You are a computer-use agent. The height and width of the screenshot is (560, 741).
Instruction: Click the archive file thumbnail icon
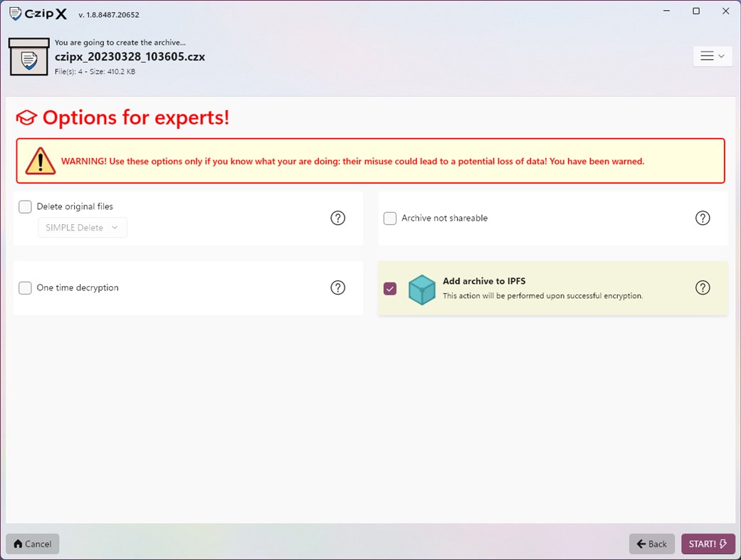28,57
